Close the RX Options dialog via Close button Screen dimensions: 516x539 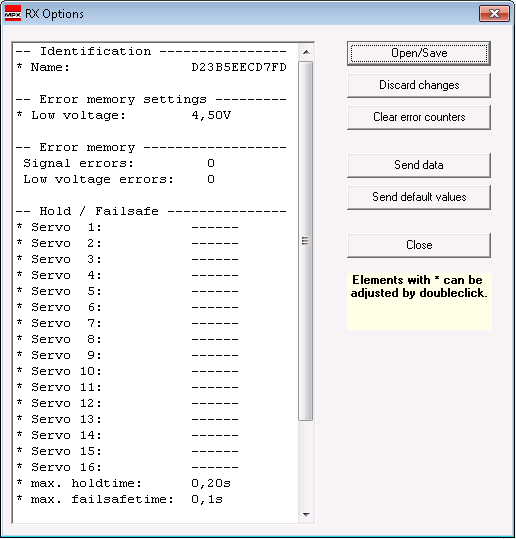tap(419, 245)
